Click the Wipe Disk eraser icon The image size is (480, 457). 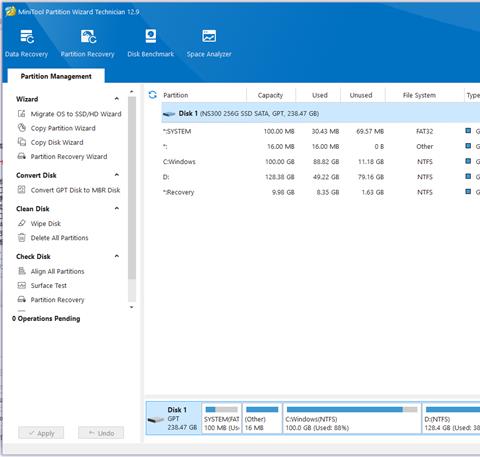[x=22, y=223]
